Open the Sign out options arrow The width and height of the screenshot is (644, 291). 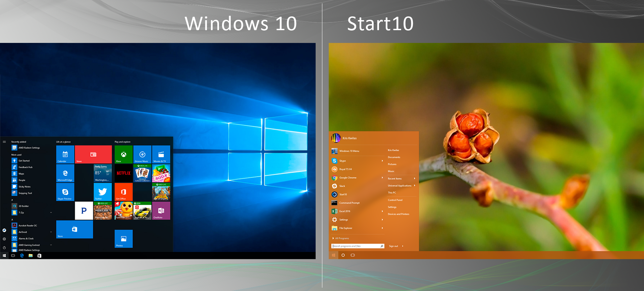pos(402,246)
